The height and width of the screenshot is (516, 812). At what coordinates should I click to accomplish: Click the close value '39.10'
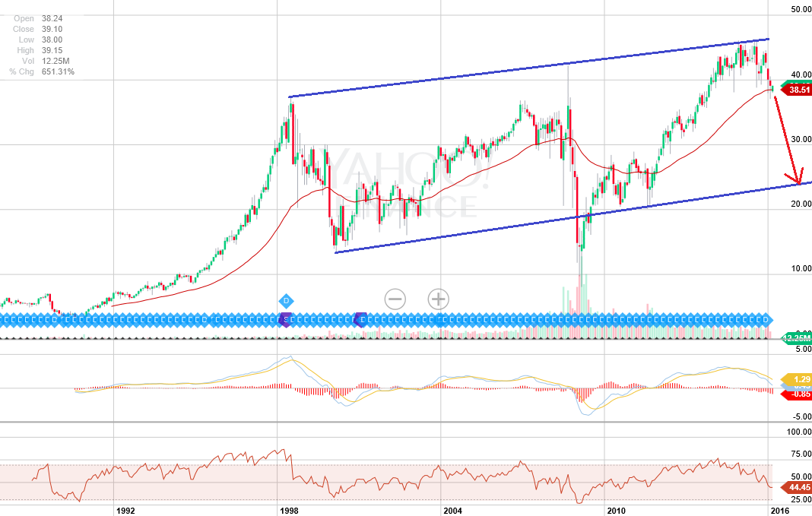coord(52,29)
